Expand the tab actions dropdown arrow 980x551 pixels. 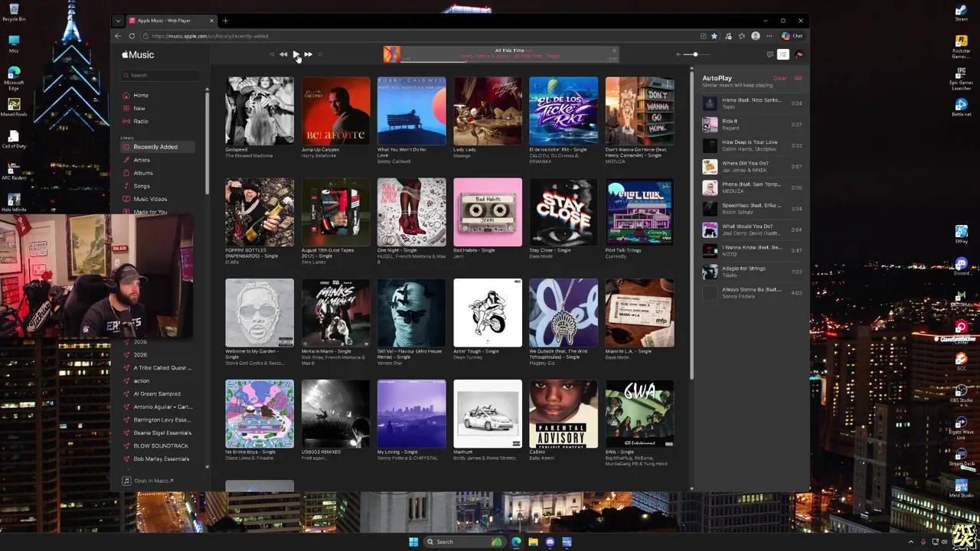(118, 21)
